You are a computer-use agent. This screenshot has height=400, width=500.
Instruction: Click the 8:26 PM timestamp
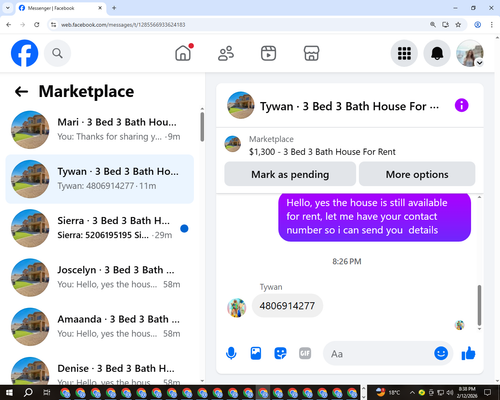point(347,261)
